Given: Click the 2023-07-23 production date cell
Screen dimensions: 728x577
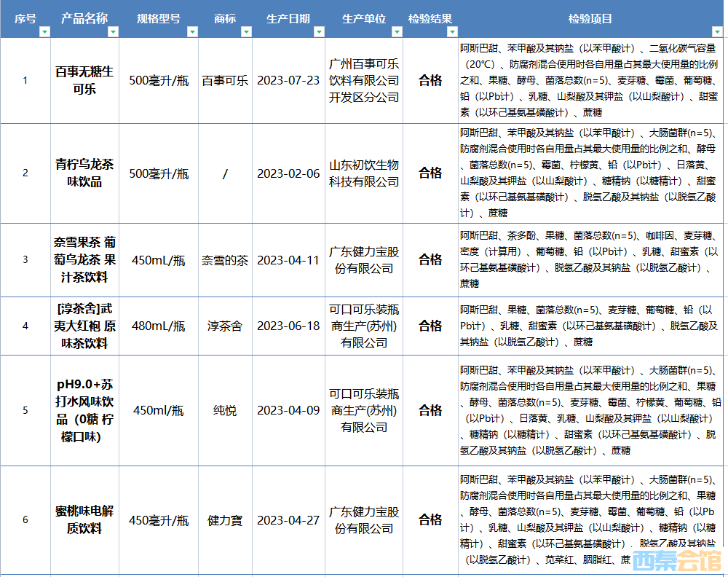Looking at the screenshot, I should point(288,80).
